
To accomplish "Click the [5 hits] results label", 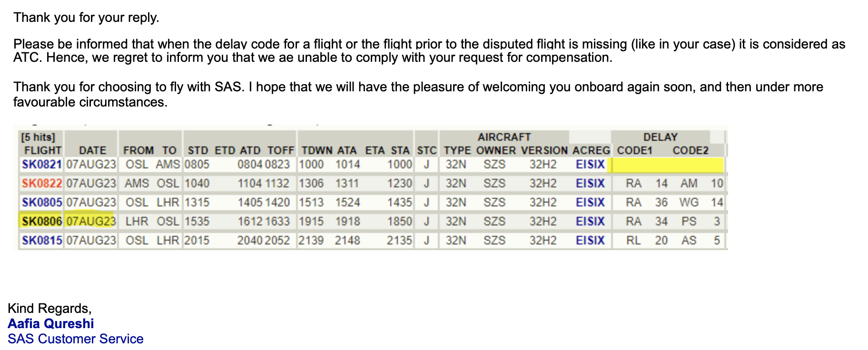I will 38,137.
